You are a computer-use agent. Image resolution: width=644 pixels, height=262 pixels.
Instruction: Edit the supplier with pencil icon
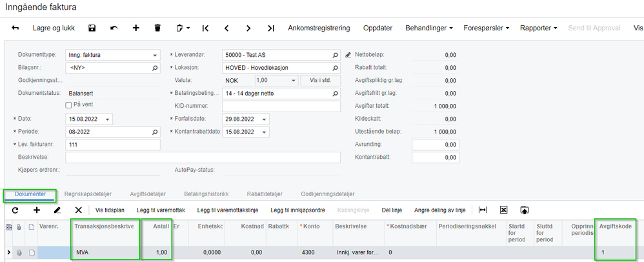(348, 55)
